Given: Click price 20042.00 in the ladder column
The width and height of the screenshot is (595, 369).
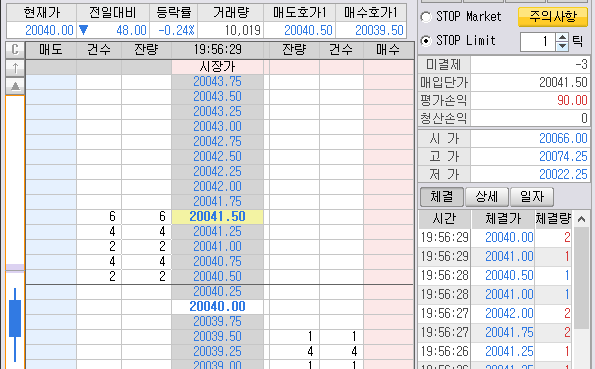Looking at the screenshot, I should (x=217, y=186).
